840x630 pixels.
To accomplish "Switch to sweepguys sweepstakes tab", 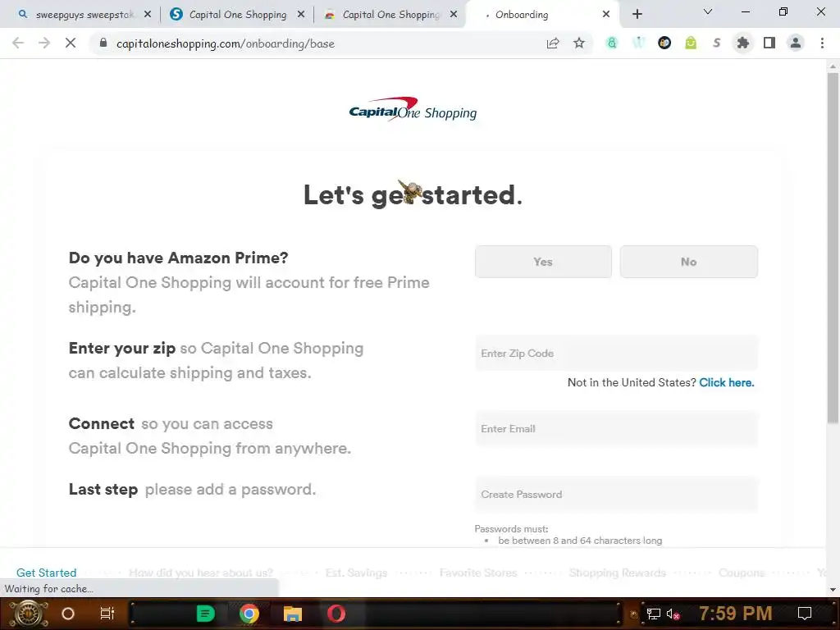I will pos(83,15).
